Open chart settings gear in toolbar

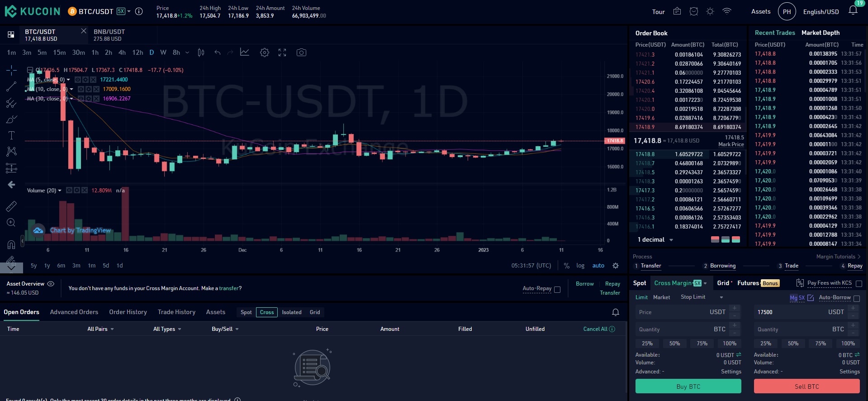(x=265, y=53)
